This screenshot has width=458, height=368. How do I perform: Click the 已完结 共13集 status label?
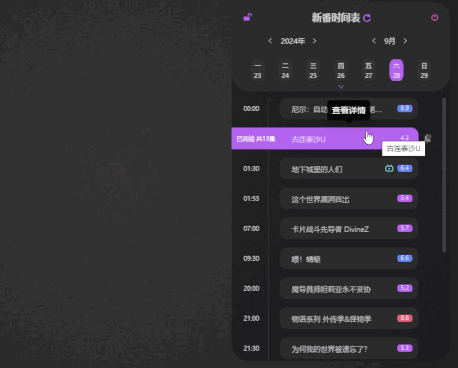point(256,139)
